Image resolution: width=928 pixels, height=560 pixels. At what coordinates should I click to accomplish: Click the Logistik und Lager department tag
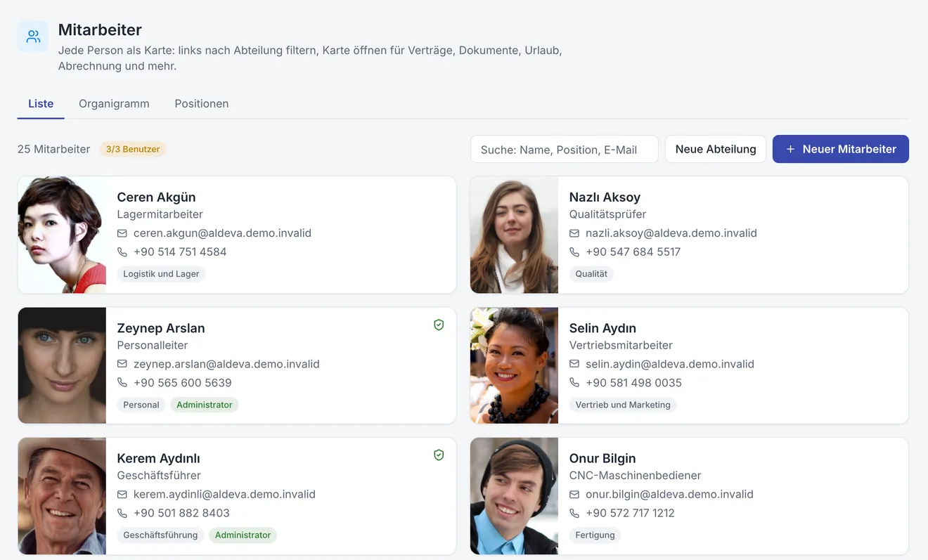point(161,274)
